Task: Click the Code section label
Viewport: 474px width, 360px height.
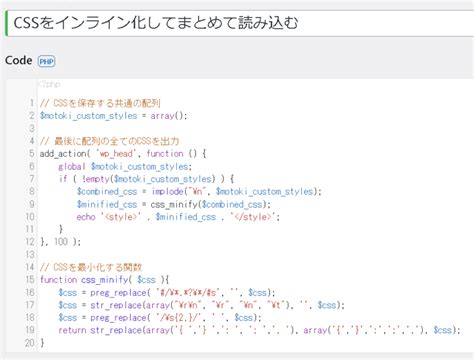Action: (x=19, y=61)
